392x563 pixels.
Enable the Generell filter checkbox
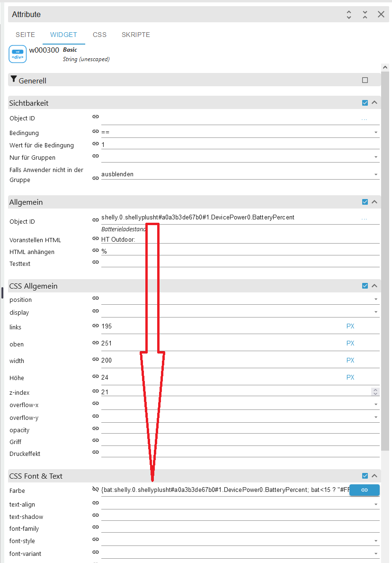[x=365, y=80]
